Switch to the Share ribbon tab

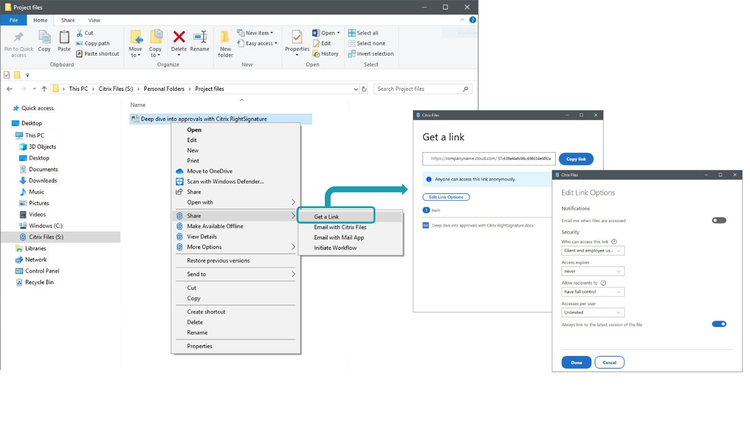[68, 20]
